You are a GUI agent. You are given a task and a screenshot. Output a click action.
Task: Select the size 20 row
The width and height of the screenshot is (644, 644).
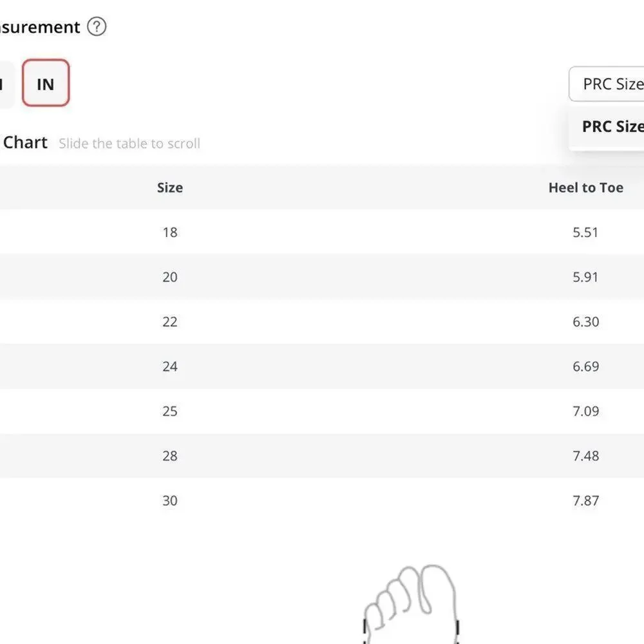click(x=322, y=277)
